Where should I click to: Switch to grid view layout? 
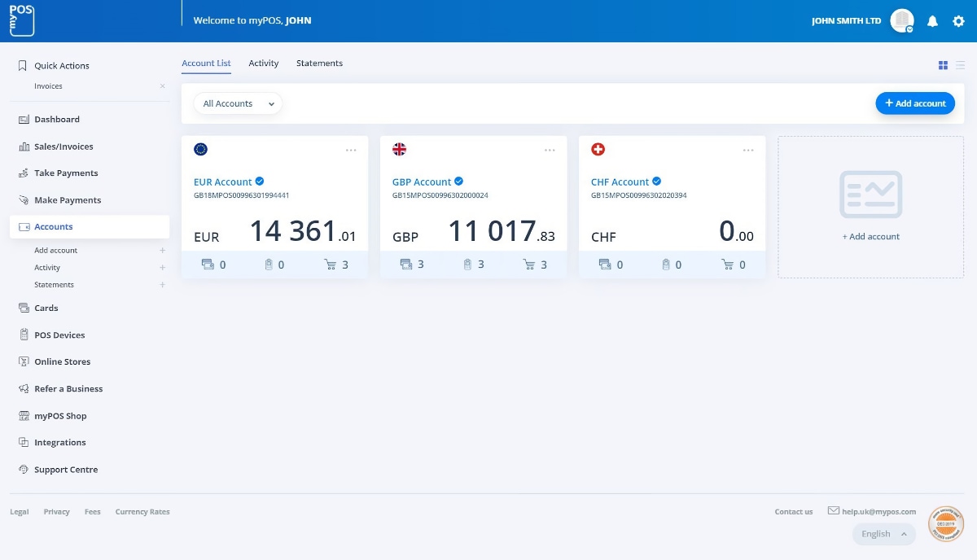(943, 65)
